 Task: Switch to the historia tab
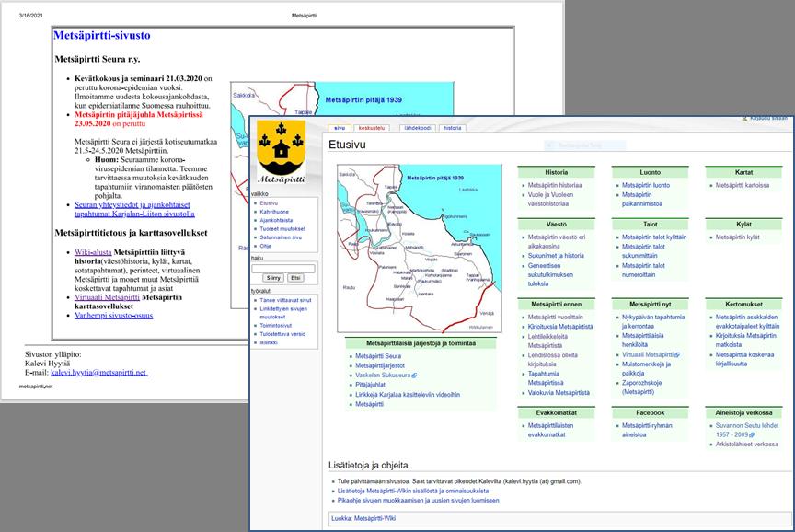[x=453, y=128]
